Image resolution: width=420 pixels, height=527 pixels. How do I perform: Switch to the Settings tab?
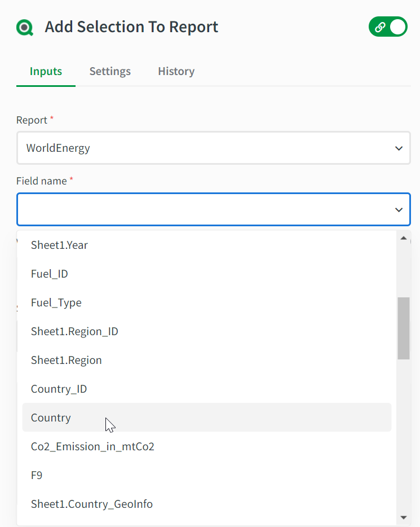110,71
